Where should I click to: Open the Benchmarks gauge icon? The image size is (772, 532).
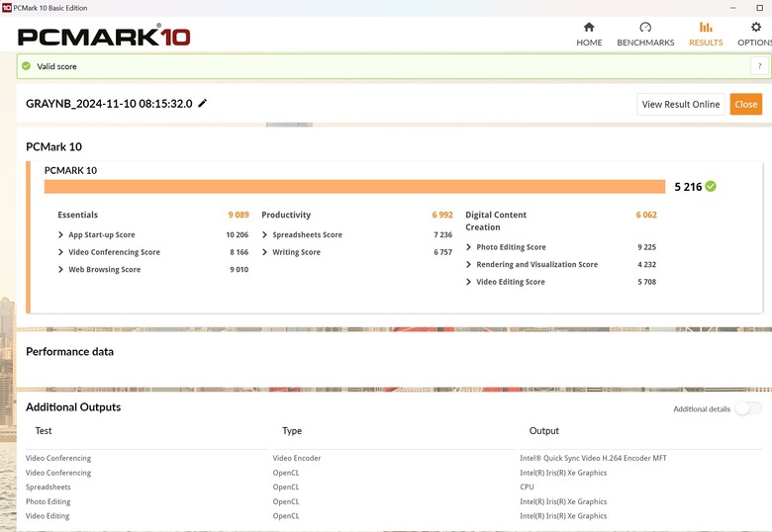[x=645, y=27]
